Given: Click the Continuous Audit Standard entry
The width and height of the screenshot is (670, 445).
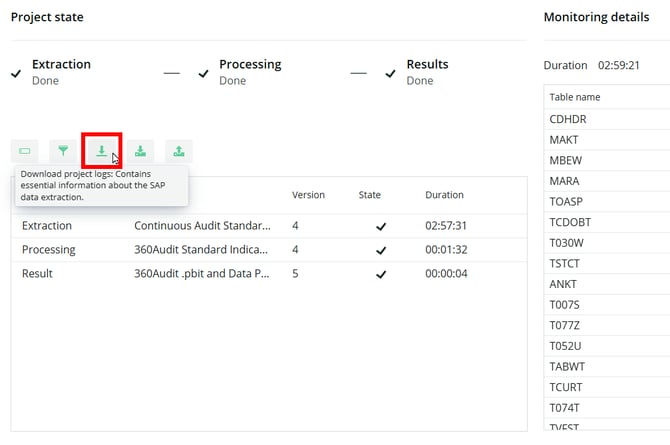Looking at the screenshot, I should tap(202, 226).
